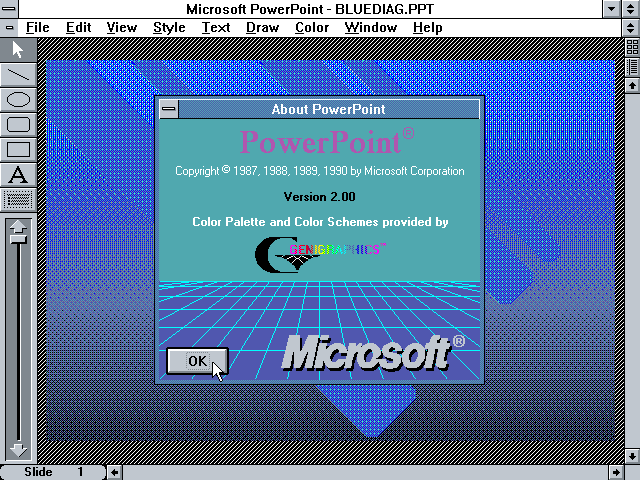
Task: Click the horizontal scrollbar left arrow
Action: [x=115, y=472]
